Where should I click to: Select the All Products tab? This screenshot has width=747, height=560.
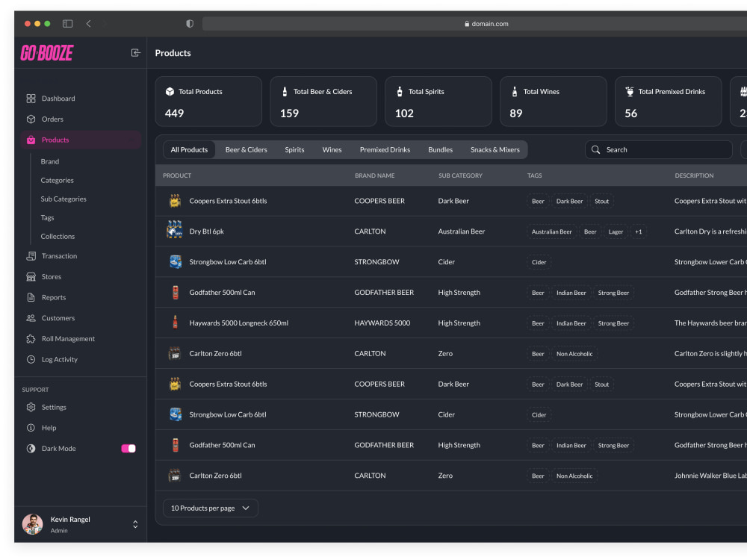pos(189,149)
